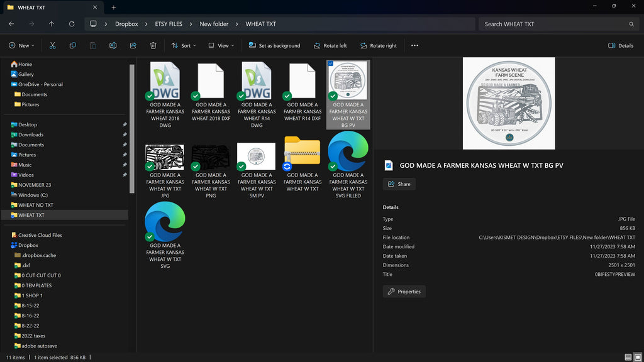This screenshot has width=644, height=362.
Task: Uncheck the selected BG PV file checkbox
Action: 331,63
